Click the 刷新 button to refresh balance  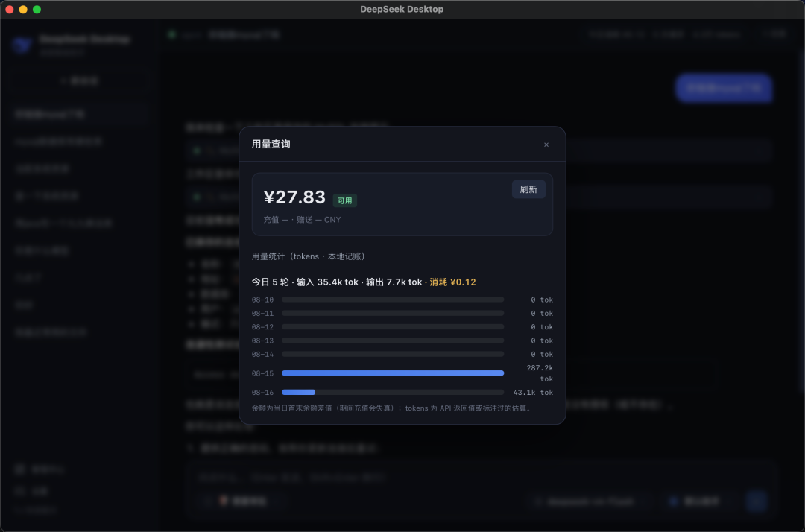[528, 189]
